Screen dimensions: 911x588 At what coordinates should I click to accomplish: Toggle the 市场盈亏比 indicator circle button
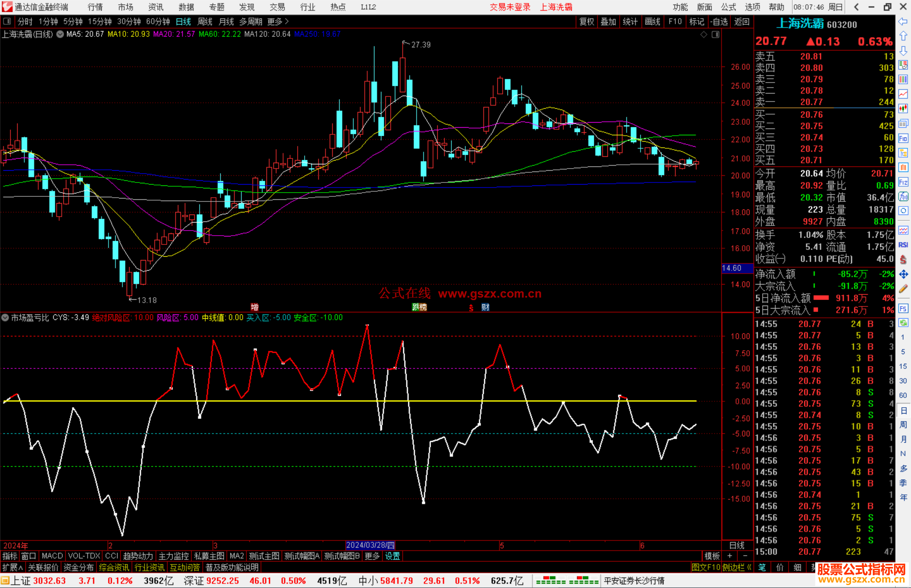coord(5,317)
